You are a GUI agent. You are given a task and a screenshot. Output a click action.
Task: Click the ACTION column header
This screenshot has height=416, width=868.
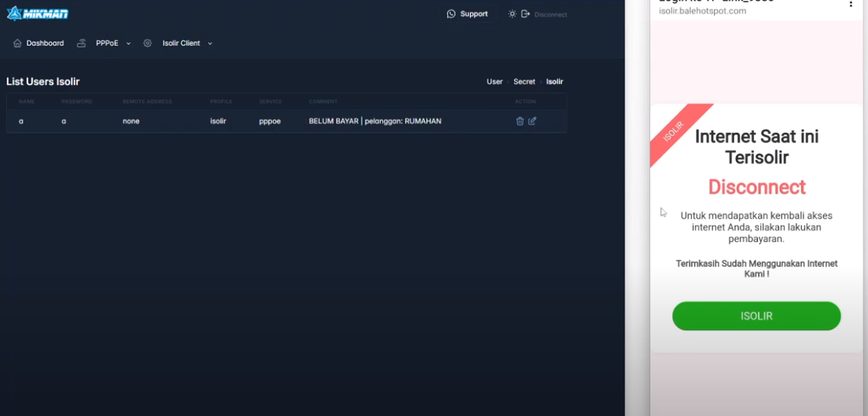click(x=525, y=101)
